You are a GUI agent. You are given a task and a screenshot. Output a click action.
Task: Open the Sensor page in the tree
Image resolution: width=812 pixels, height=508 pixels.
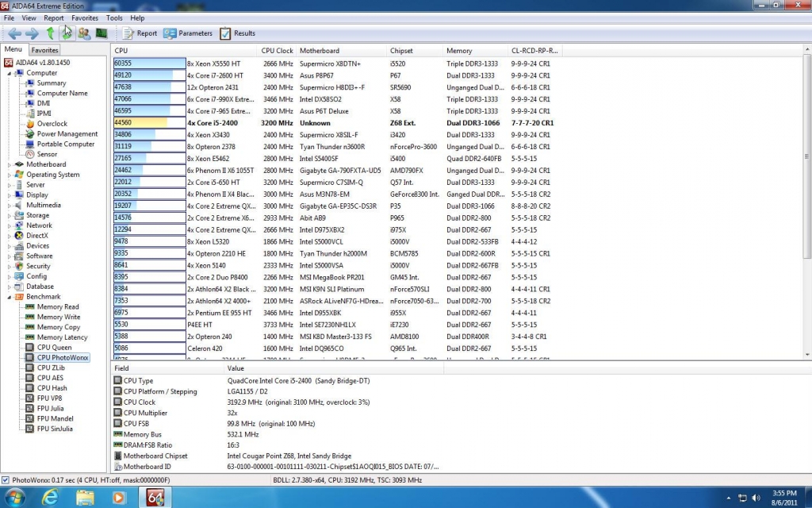[x=47, y=154]
